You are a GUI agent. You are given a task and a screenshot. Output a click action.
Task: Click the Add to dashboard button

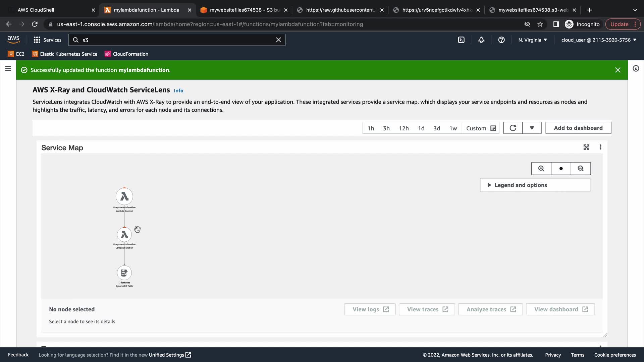click(x=578, y=128)
